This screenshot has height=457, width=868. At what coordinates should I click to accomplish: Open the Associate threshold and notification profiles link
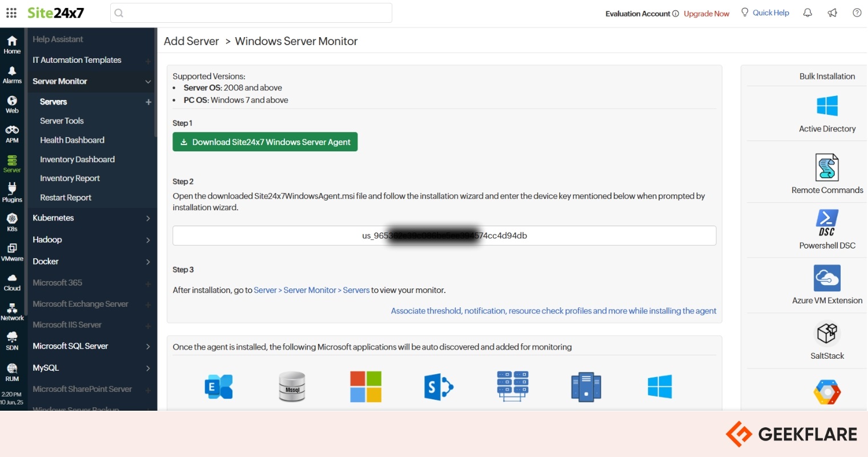point(553,311)
